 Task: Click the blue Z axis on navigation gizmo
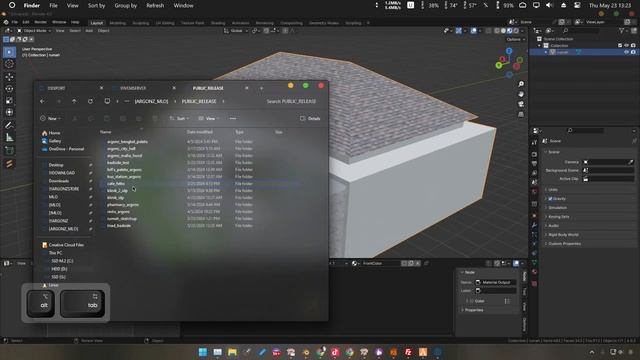tap(509, 51)
